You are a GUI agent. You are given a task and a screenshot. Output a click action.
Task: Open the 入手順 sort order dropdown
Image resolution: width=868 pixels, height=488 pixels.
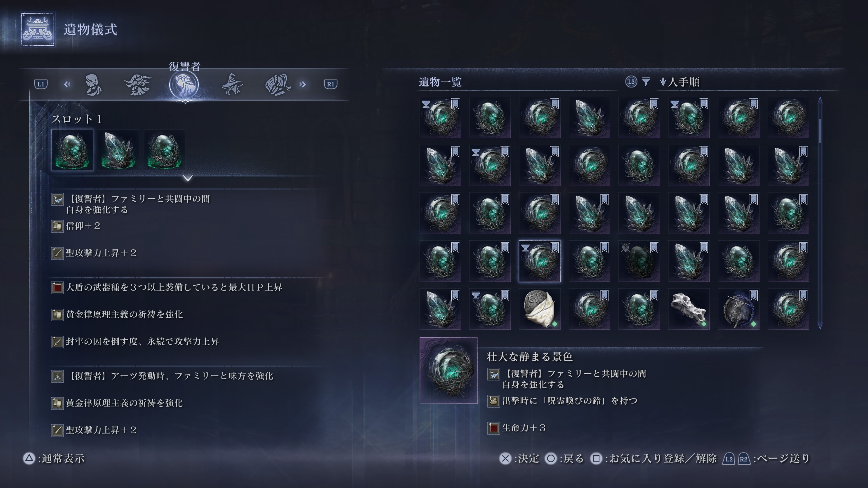tap(680, 82)
